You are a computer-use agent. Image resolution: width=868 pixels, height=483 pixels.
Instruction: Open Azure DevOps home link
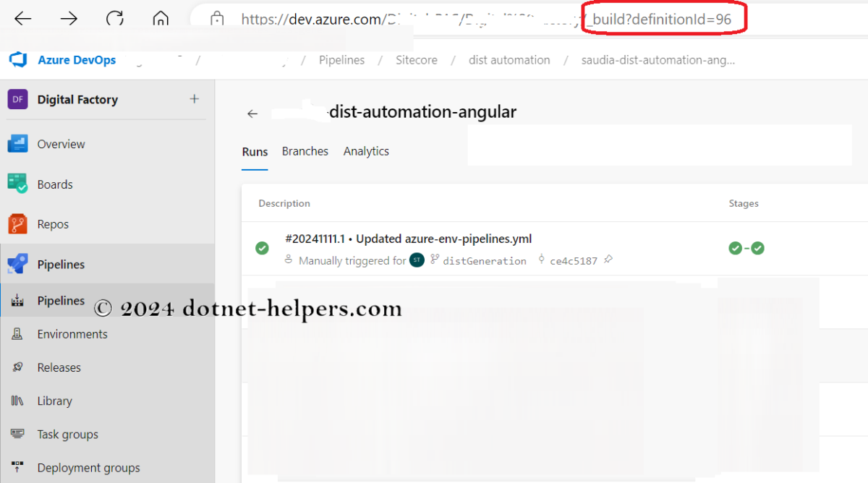pos(77,60)
